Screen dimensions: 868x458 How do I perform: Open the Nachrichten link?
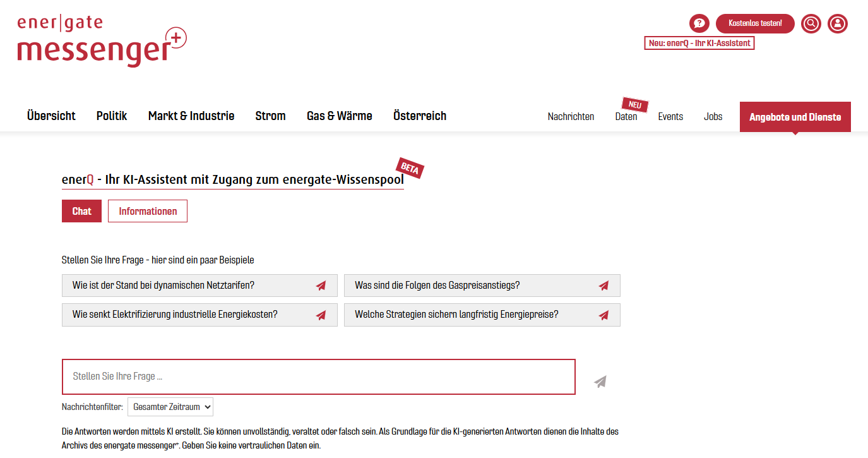(571, 117)
